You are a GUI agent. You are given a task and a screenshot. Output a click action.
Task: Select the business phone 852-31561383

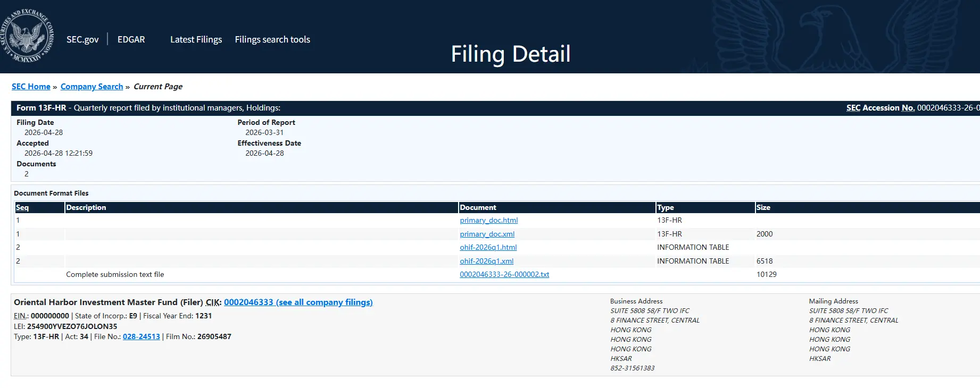(633, 368)
